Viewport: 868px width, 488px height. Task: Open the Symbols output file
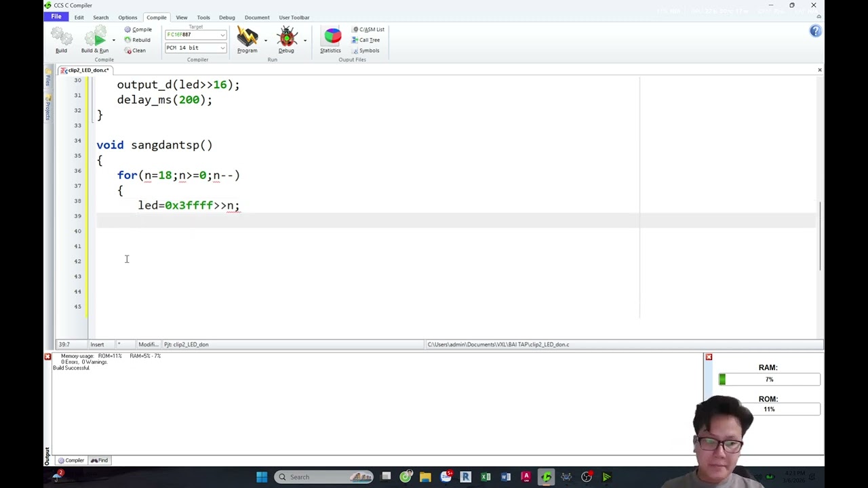click(365, 50)
